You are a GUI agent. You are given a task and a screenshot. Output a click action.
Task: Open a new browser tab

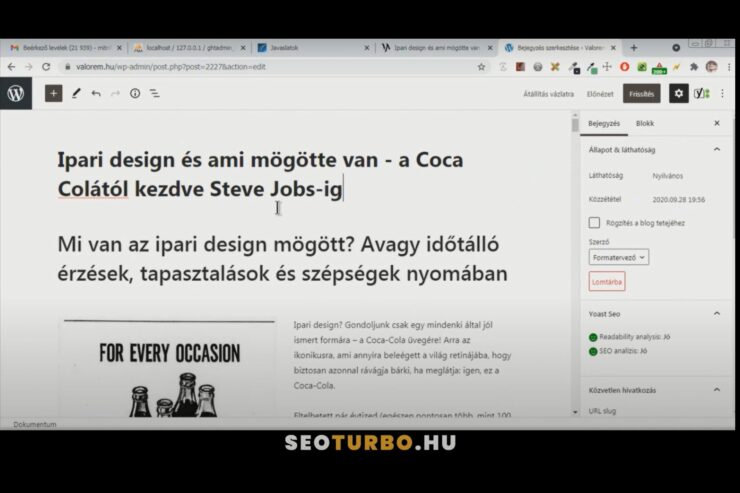point(634,48)
